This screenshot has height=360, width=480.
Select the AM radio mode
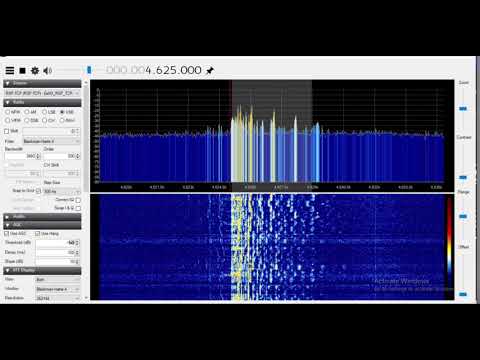click(27, 112)
